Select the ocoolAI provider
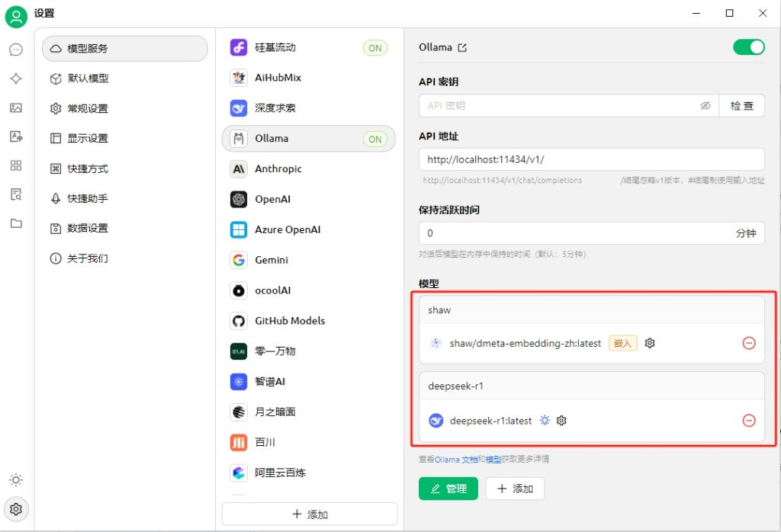This screenshot has height=532, width=781. pos(309,290)
